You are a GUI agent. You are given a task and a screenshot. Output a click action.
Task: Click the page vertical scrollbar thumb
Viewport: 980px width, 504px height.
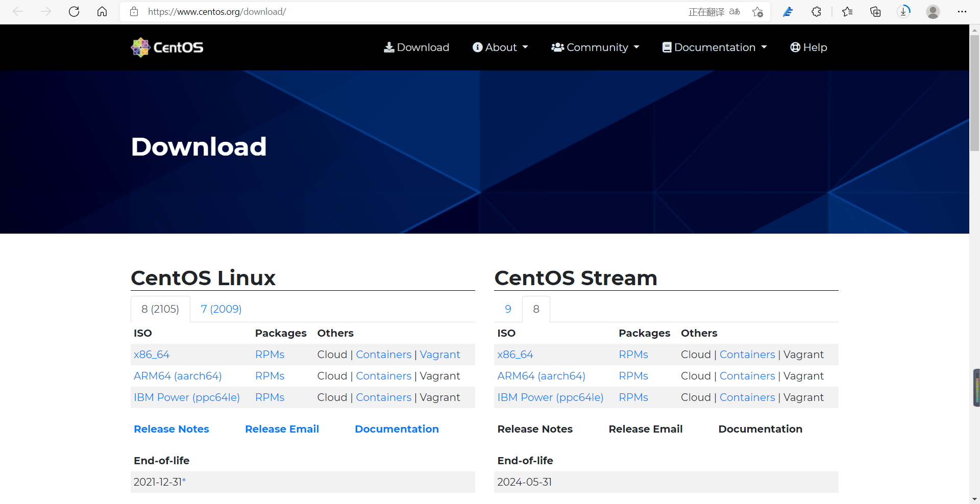974,93
